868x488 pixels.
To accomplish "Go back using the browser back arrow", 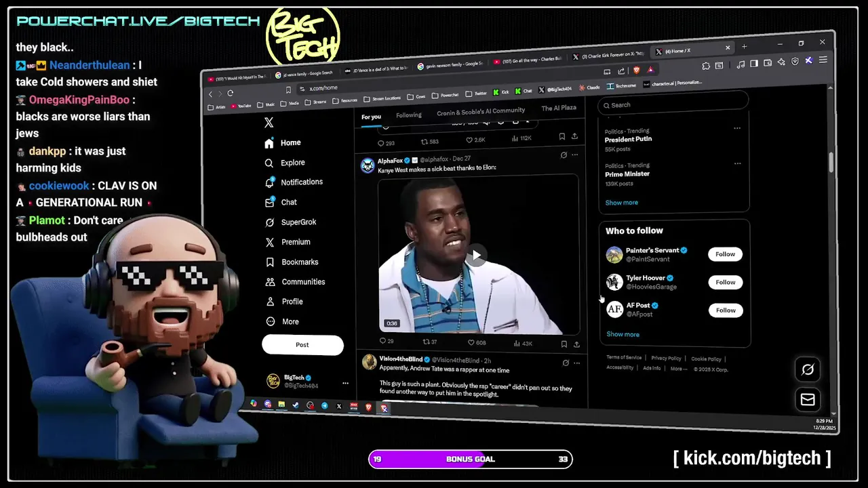I will [x=210, y=94].
